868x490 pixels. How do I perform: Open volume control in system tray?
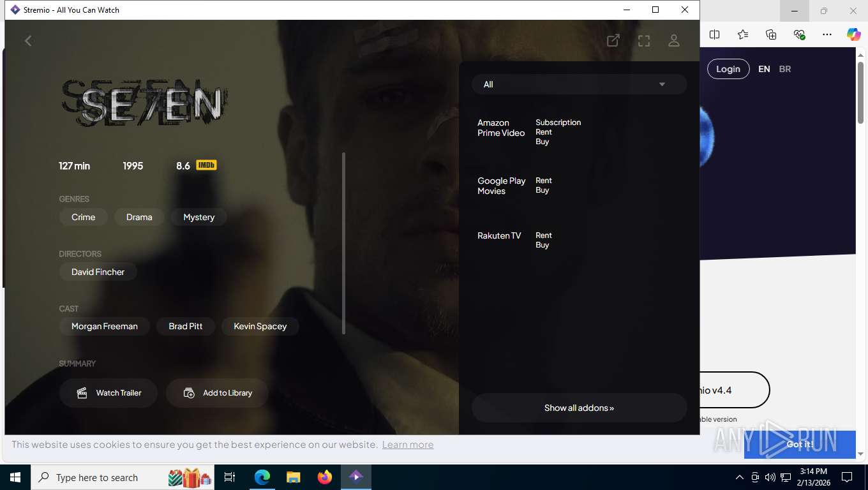coord(770,477)
